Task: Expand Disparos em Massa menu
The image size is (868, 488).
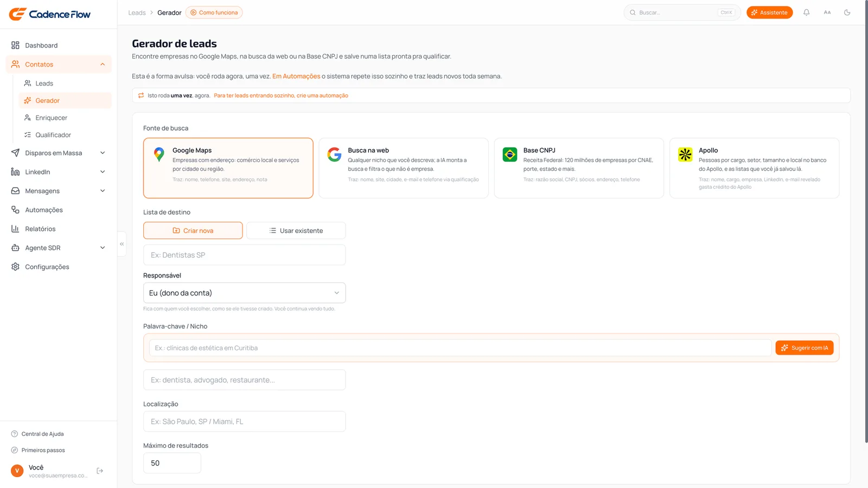Action: pyautogui.click(x=59, y=153)
